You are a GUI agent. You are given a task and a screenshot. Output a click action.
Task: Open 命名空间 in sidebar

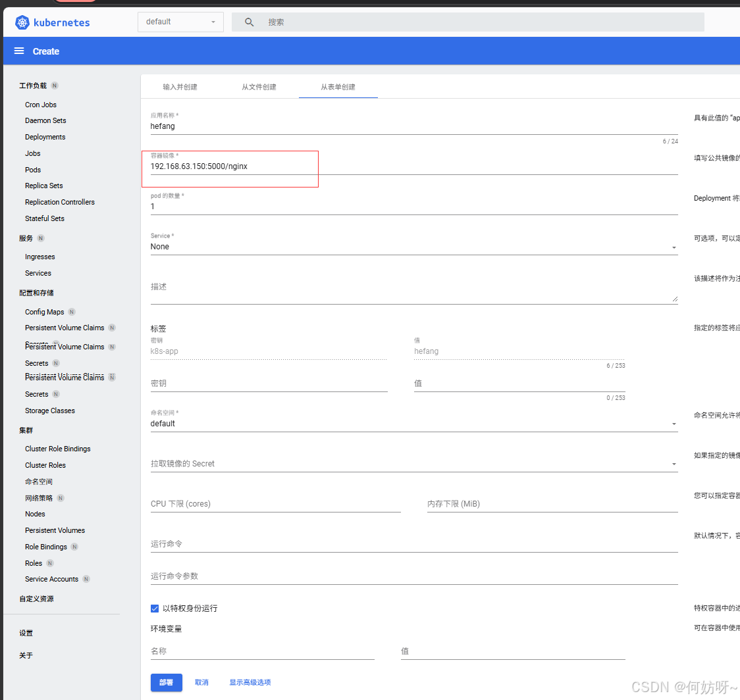click(39, 482)
